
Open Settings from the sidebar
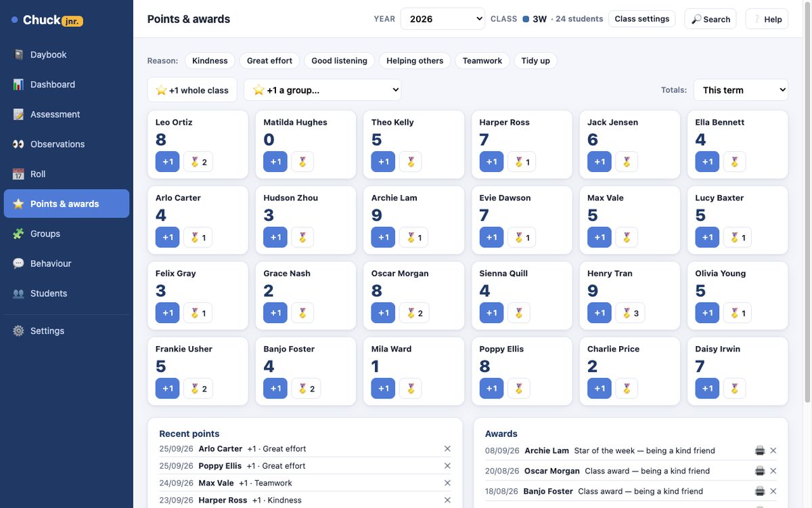66,331
